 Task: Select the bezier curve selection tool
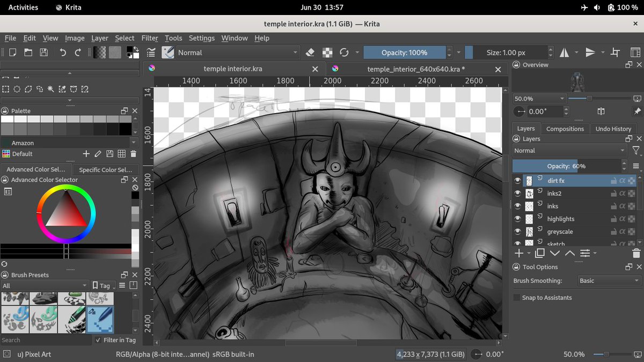74,89
